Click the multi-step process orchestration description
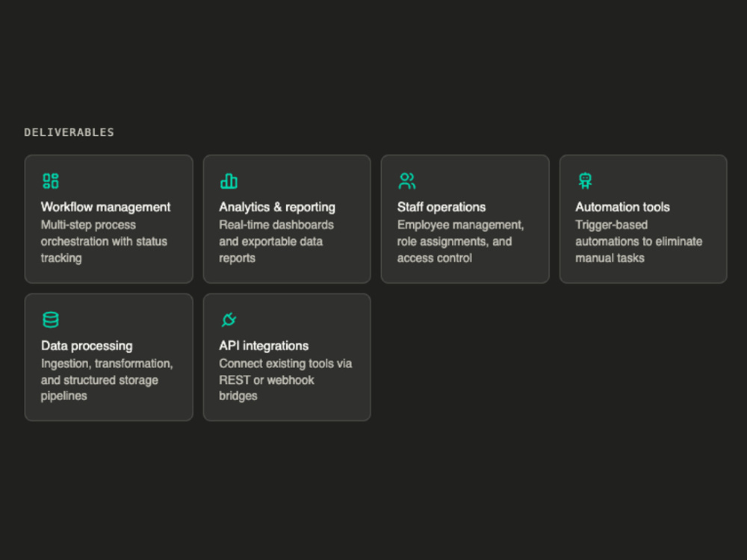Image resolution: width=747 pixels, height=560 pixels. 104,241
